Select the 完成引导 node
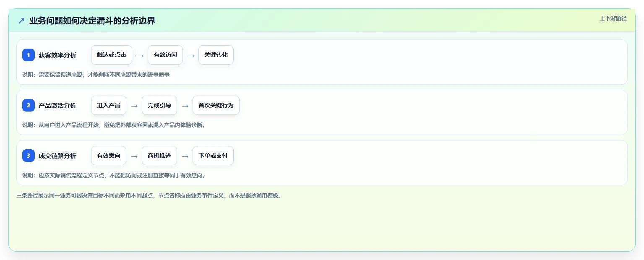 coord(159,105)
